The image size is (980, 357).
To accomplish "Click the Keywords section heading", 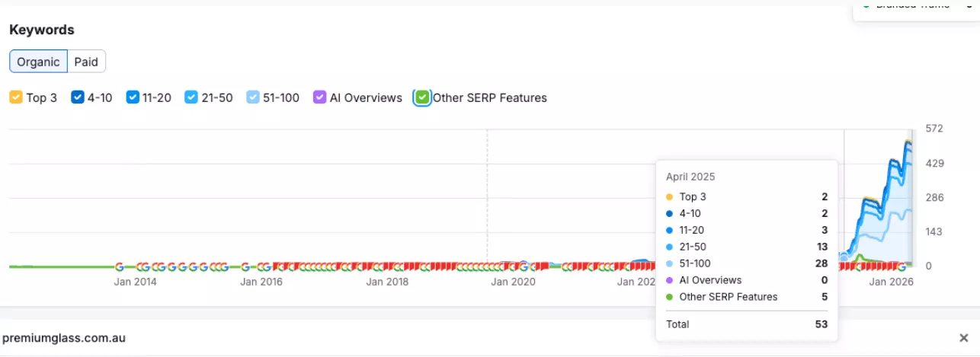I will click(42, 30).
